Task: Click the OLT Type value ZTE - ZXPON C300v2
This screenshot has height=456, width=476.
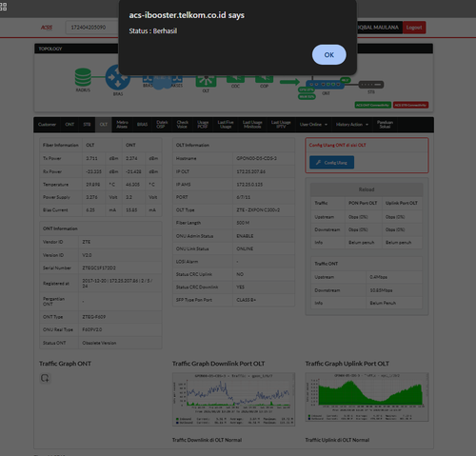Action: (258, 210)
